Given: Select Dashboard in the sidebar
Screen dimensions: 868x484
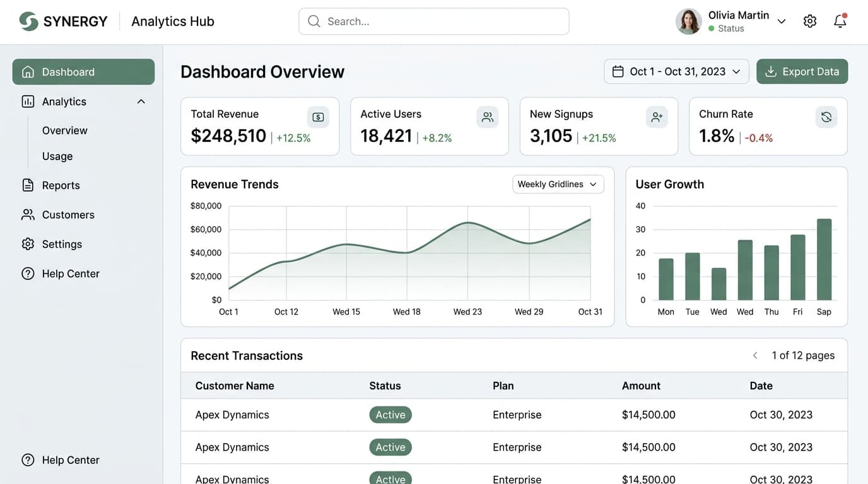Looking at the screenshot, I should (x=83, y=72).
